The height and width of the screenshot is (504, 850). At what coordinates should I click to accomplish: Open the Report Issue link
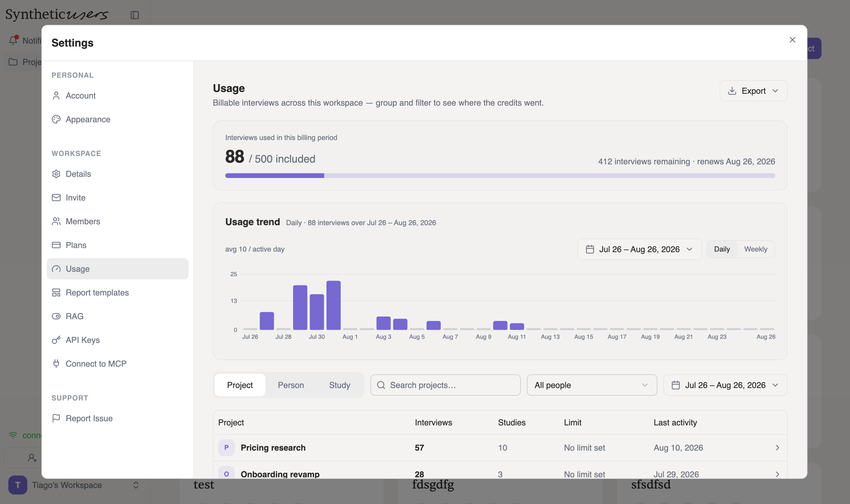pos(117,418)
